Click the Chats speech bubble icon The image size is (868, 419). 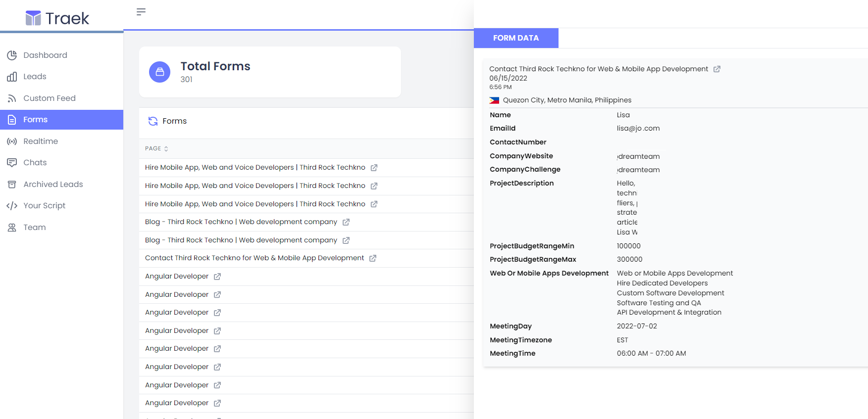[12, 163]
